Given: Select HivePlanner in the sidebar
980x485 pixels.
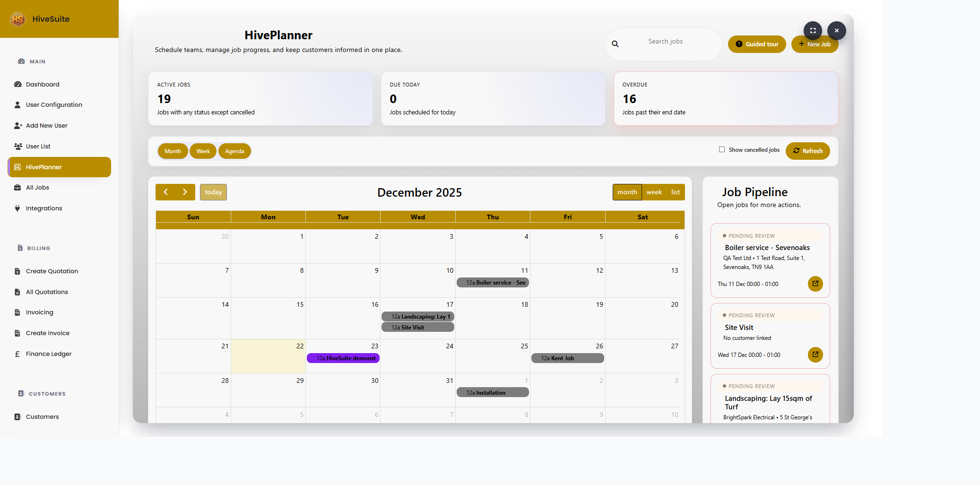Looking at the screenshot, I should pyautogui.click(x=59, y=167).
